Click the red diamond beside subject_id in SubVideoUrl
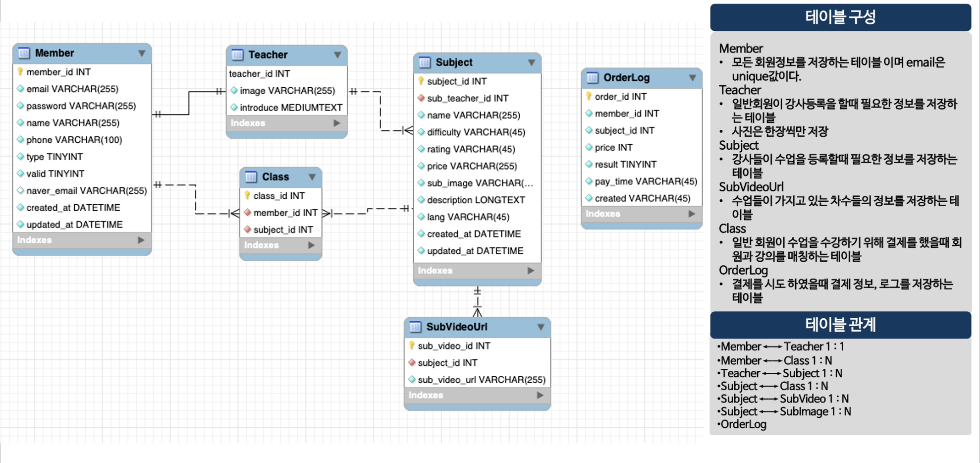 (412, 362)
